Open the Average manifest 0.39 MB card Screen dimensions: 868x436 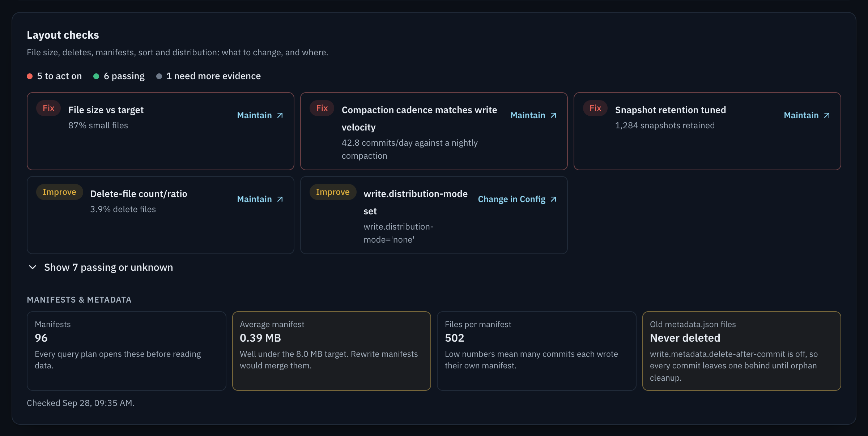tap(331, 351)
